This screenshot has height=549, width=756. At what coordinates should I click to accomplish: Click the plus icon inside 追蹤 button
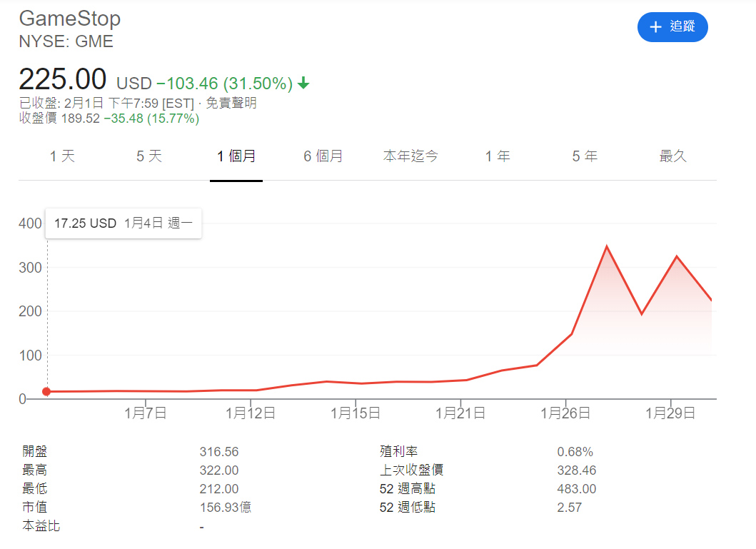[655, 27]
